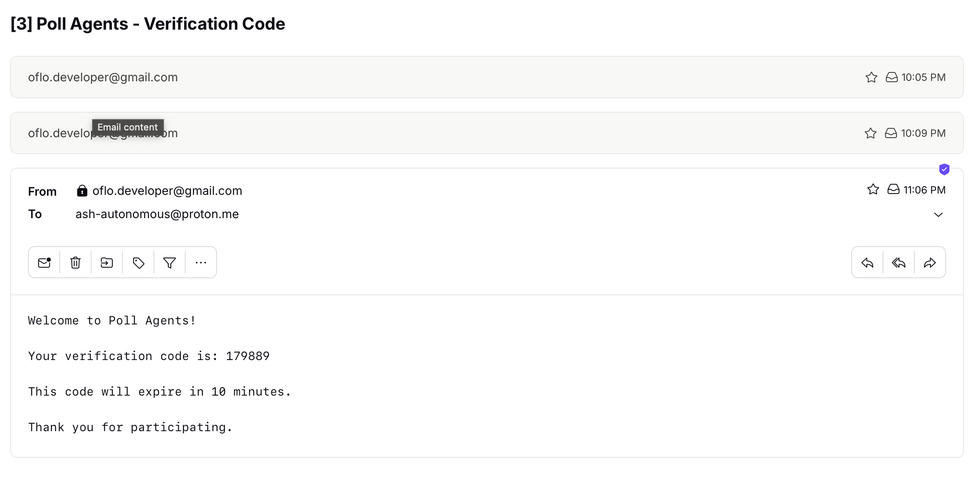Click recipient ash-autonomous@proton.me address
The height and width of the screenshot is (482, 980).
(157, 214)
